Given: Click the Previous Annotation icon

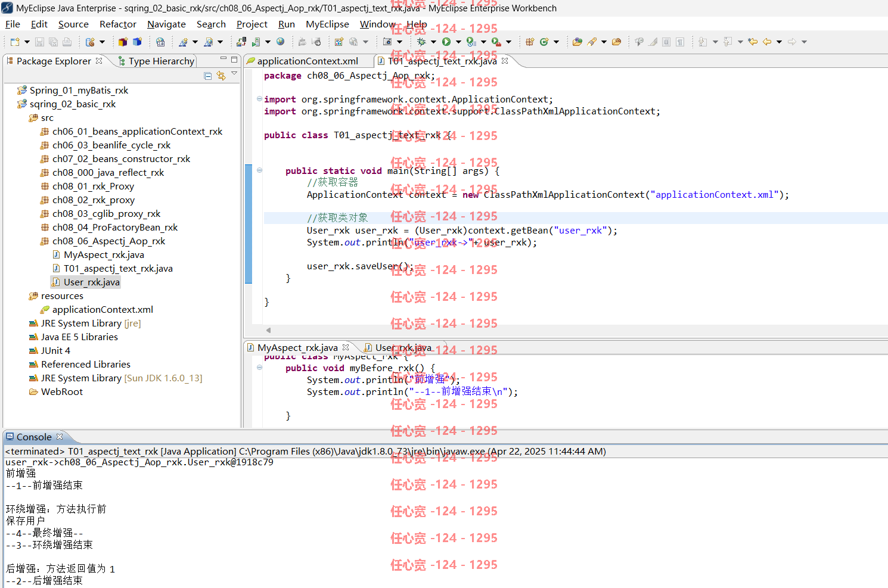Looking at the screenshot, I should click(x=728, y=42).
